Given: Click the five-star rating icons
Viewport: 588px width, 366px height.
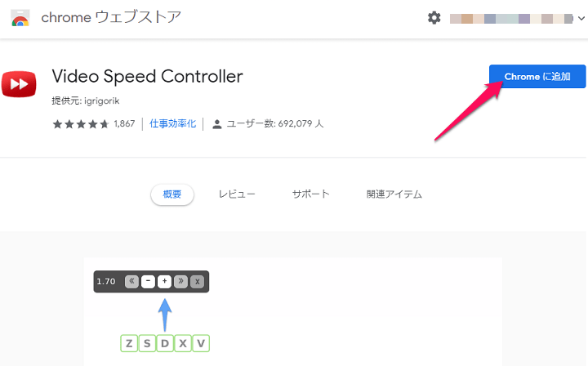Looking at the screenshot, I should pos(81,124).
